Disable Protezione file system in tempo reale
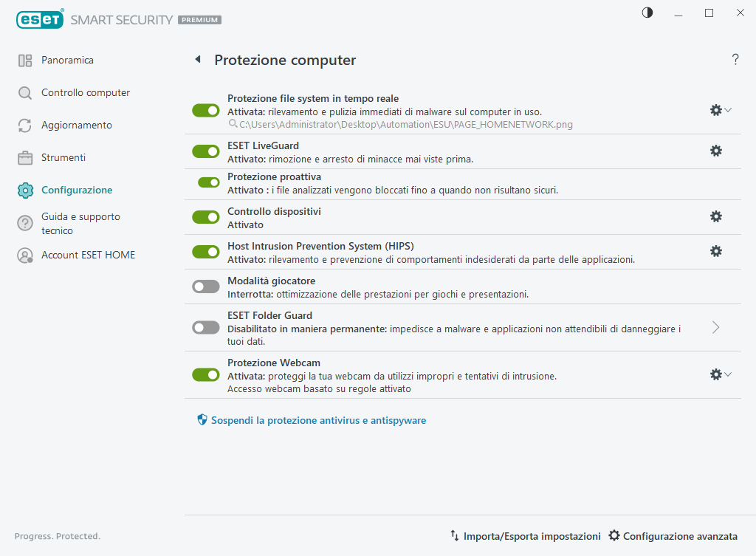756x556 pixels. pos(205,110)
